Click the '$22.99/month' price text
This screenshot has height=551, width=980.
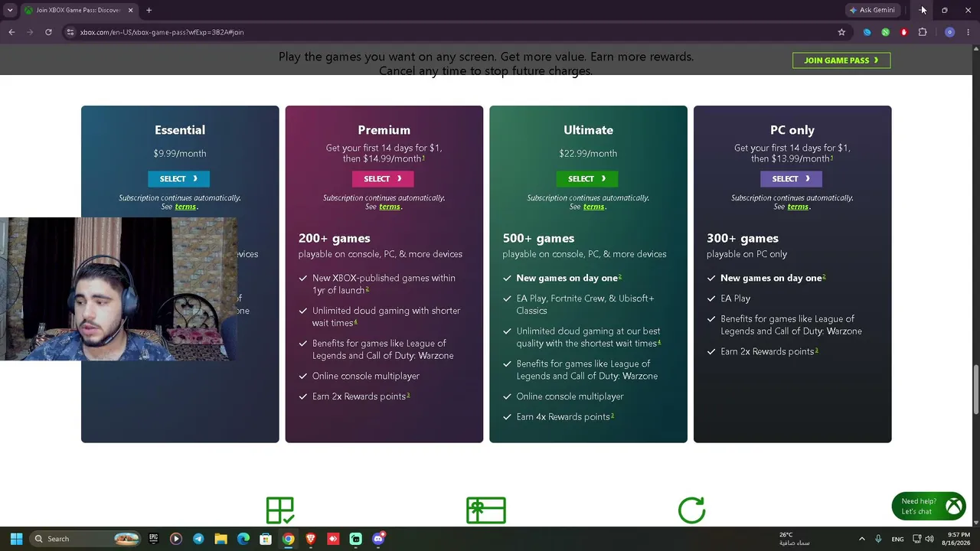point(588,153)
